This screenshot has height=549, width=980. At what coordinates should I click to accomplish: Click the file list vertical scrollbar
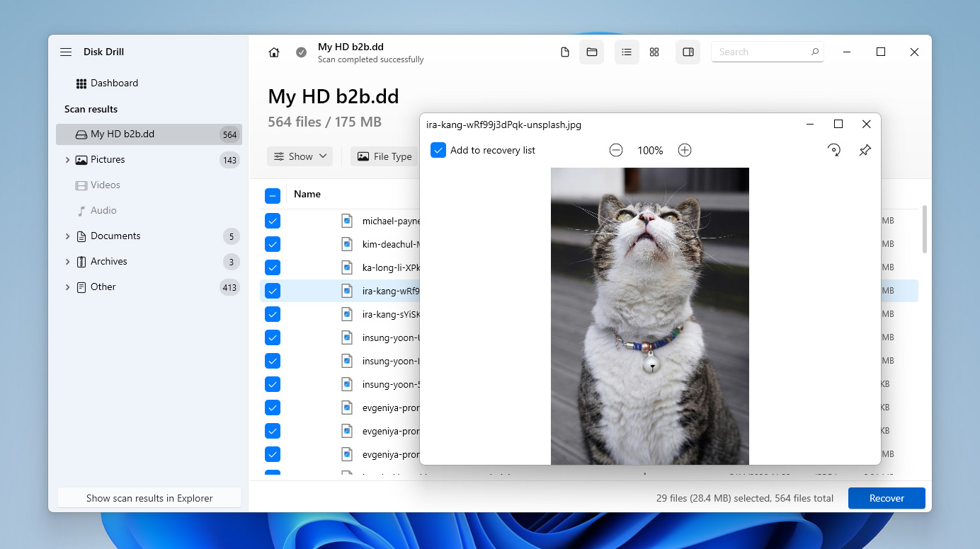[924, 230]
